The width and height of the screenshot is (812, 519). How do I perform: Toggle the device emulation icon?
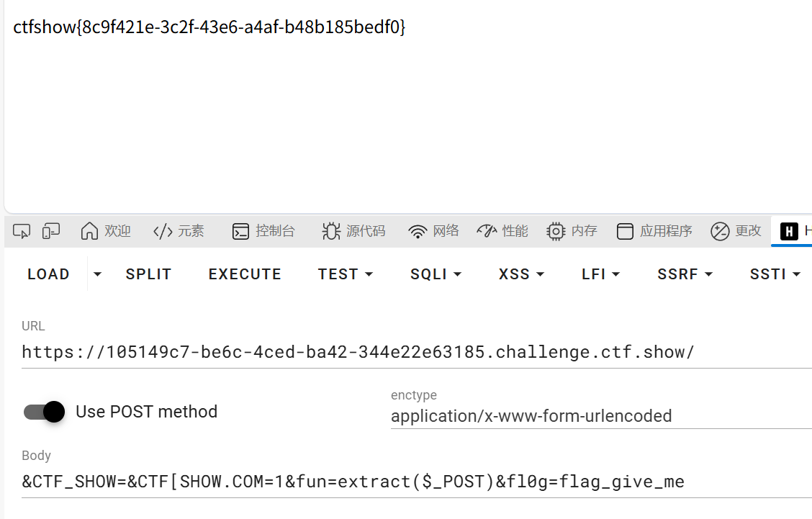(51, 231)
